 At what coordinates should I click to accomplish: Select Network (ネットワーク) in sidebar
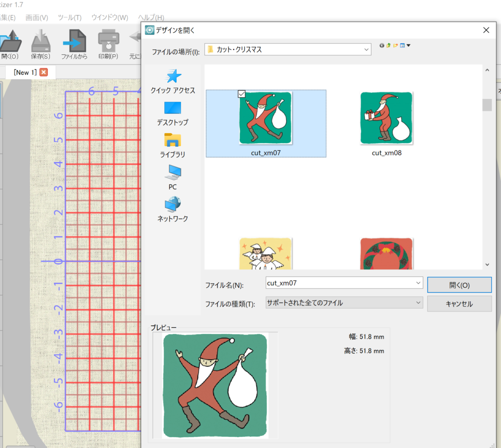tap(172, 209)
